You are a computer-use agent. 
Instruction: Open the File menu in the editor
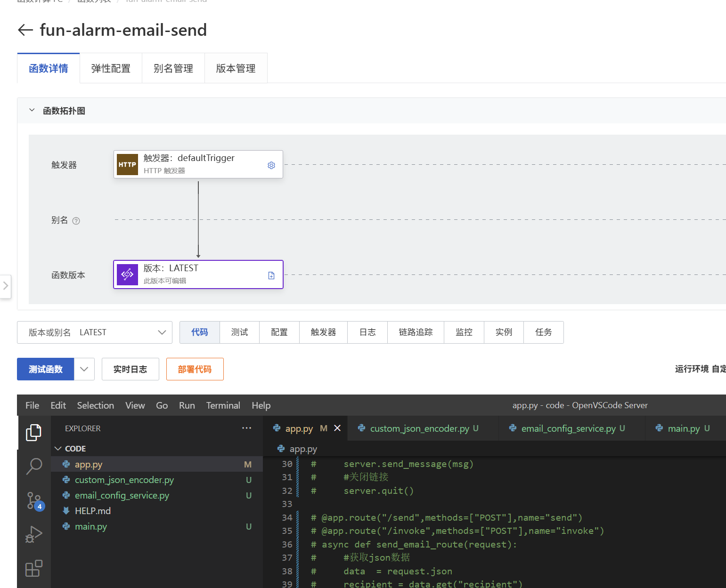point(33,405)
